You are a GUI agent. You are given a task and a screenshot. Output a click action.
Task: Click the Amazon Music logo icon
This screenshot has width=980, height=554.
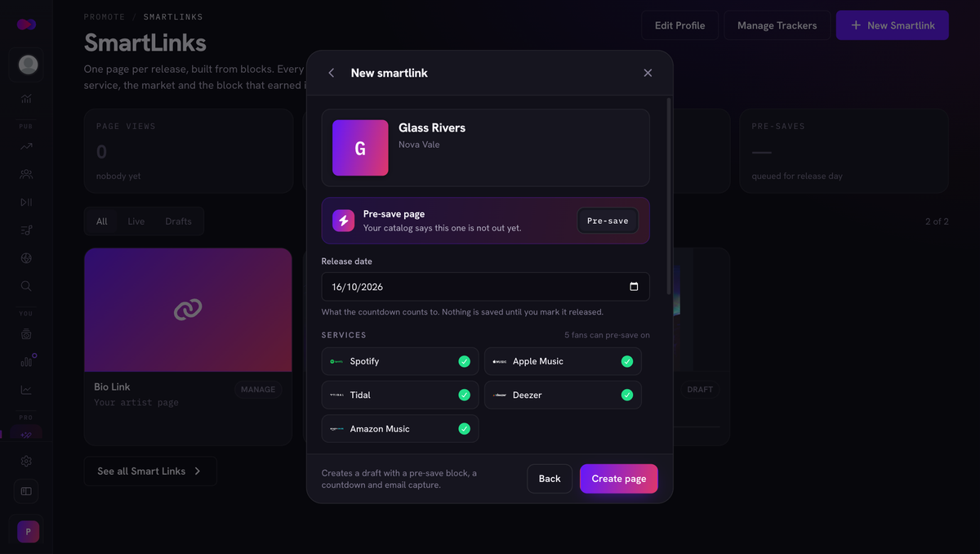(336, 429)
